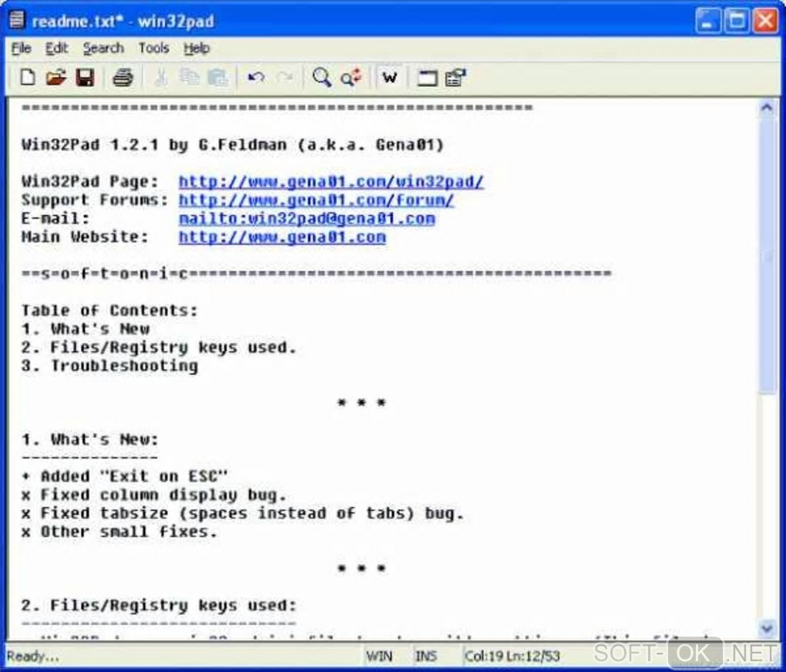Click the INS insert mode indicator
Image resolution: width=786 pixels, height=672 pixels.
click(x=426, y=656)
